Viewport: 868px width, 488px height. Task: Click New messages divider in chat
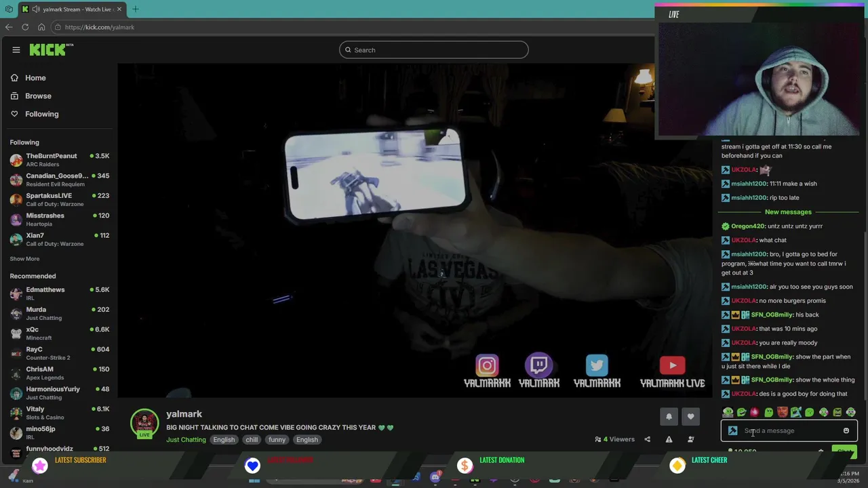788,212
